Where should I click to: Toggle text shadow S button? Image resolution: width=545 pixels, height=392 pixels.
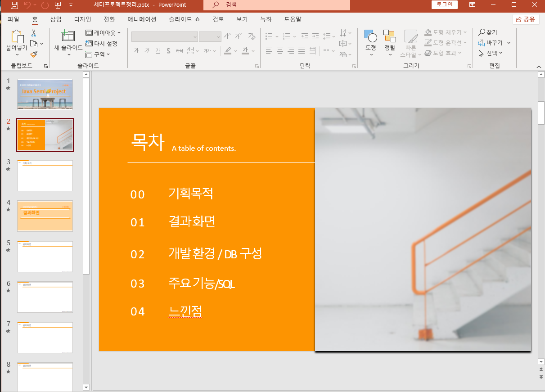(168, 50)
